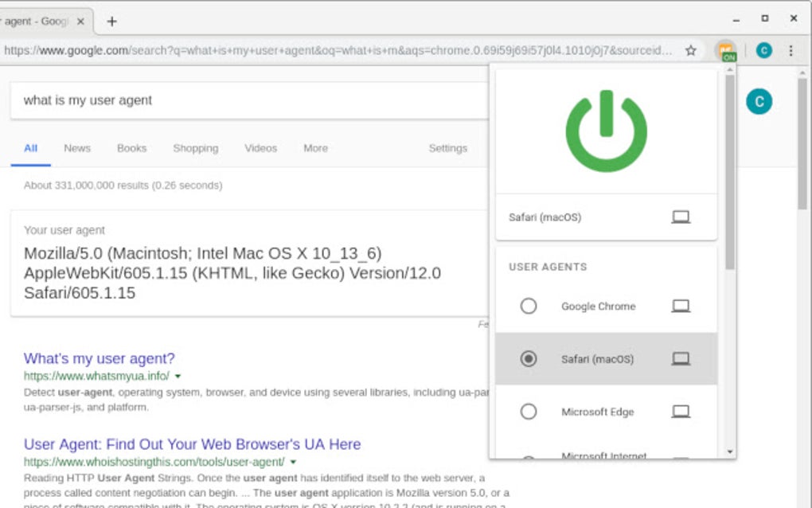Click inside the Google search input field
812x508 pixels.
pos(239,100)
